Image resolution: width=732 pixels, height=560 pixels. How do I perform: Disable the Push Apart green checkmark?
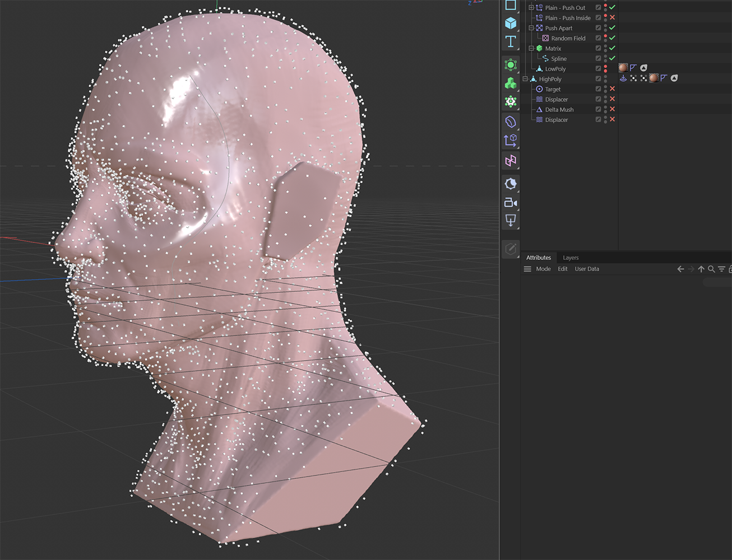click(613, 28)
